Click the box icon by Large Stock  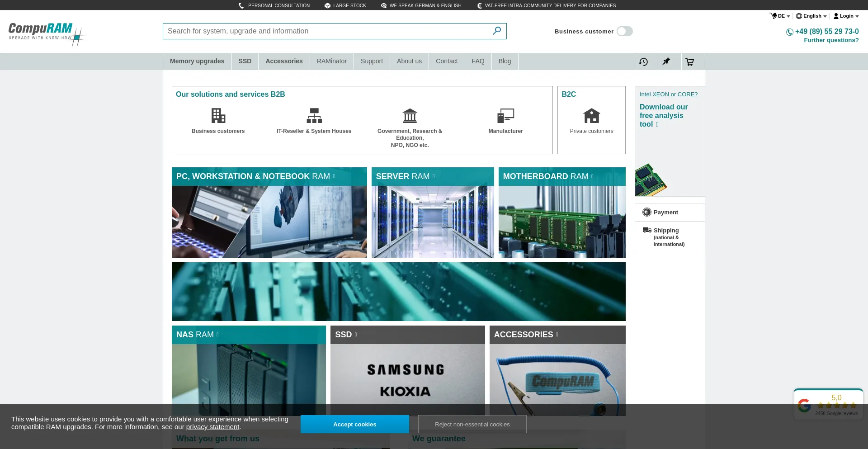pyautogui.click(x=327, y=5)
